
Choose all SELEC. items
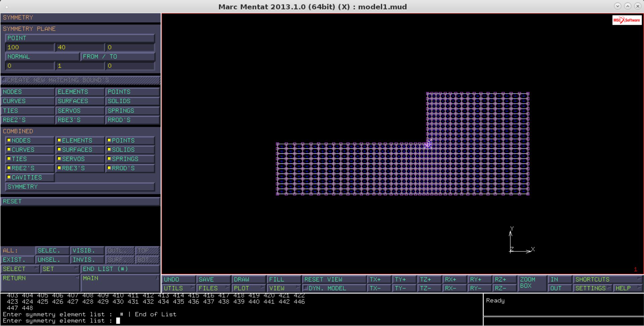[x=52, y=250]
